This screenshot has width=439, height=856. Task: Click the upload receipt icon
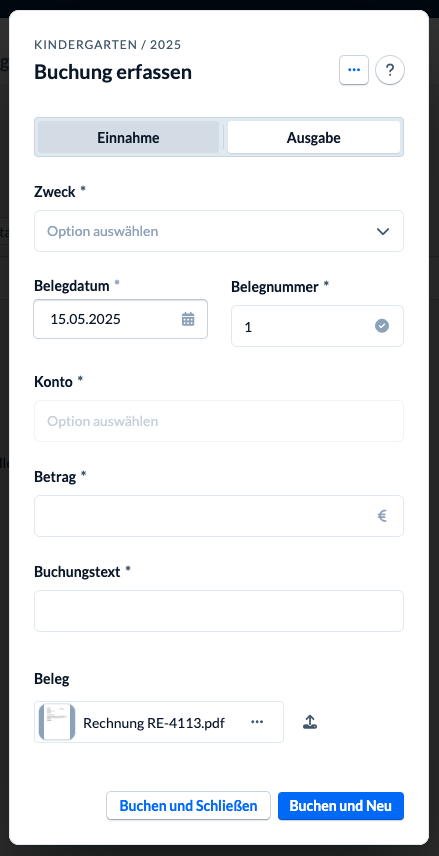pyautogui.click(x=310, y=722)
